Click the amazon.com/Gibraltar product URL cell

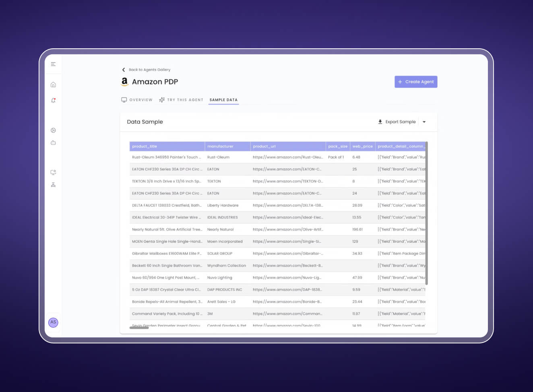[288, 254]
